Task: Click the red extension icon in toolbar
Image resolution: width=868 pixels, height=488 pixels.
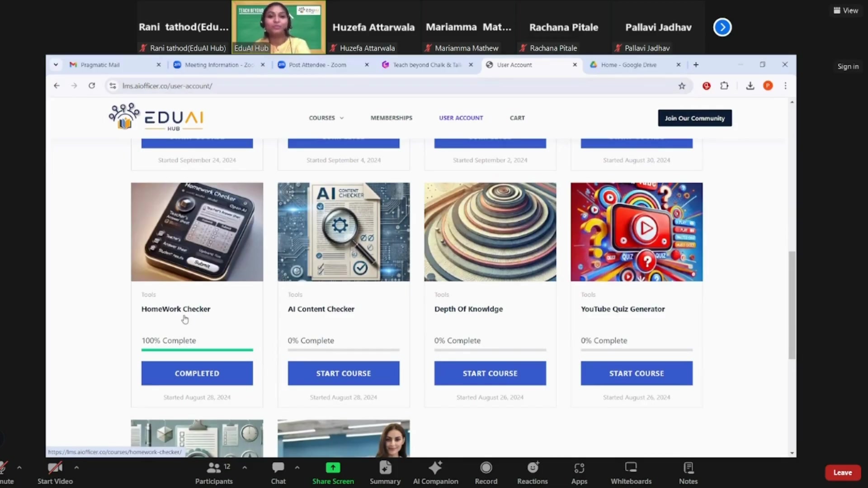Action: (x=706, y=86)
